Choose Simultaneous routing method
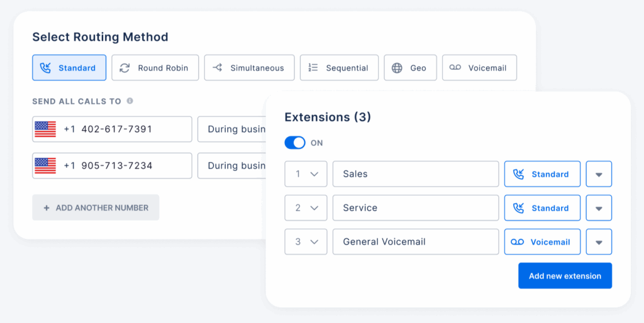The image size is (644, 323). pyautogui.click(x=249, y=68)
